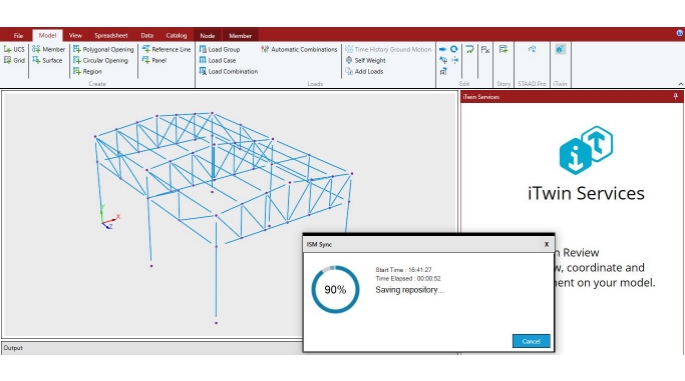The image size is (685, 381).
Task: Open the iTwin ribbon icon
Action: point(560,49)
